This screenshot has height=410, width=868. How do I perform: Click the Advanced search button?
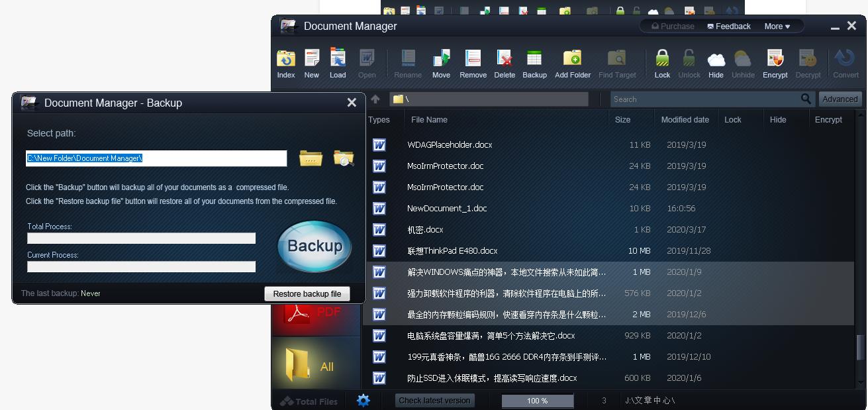coord(840,99)
